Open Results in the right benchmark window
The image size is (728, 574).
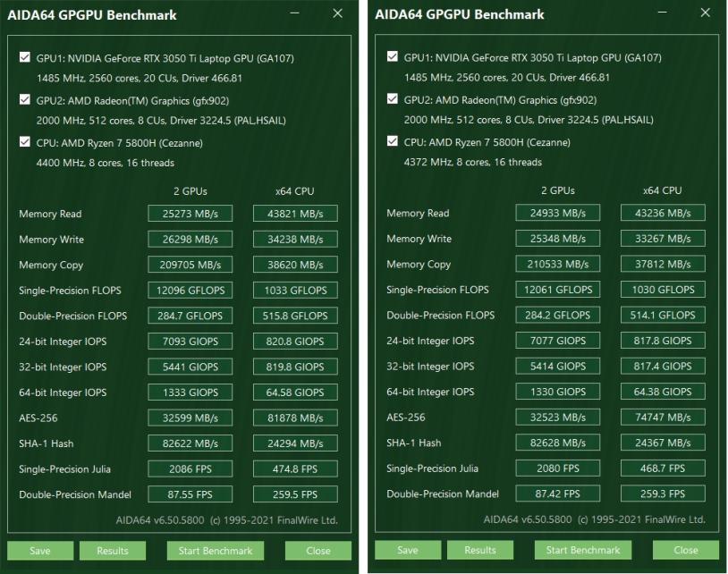coord(480,550)
